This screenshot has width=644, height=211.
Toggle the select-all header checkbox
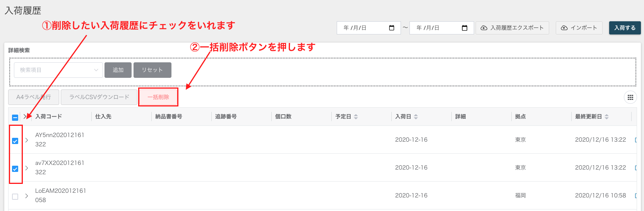(15, 118)
